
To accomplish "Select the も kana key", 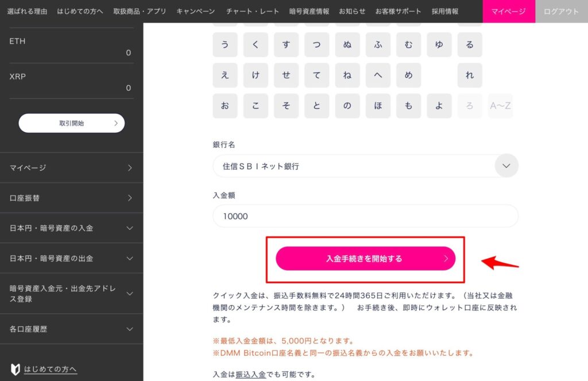I will (x=408, y=106).
